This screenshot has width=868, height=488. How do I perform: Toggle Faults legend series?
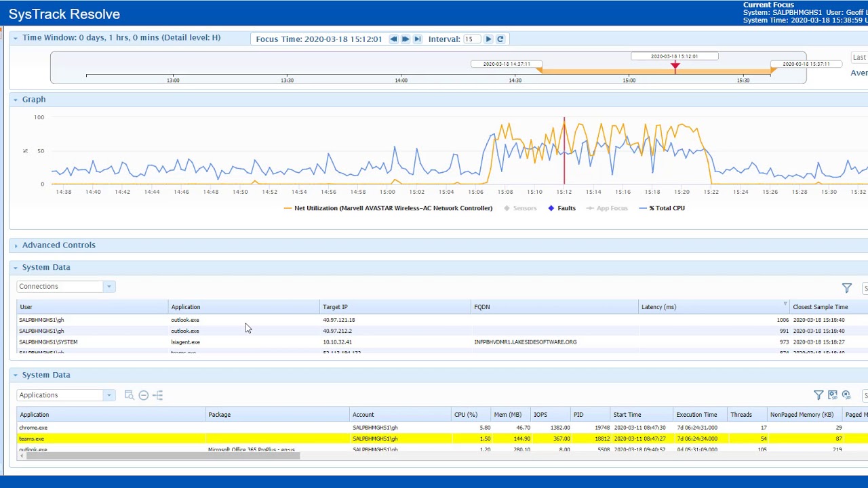pyautogui.click(x=561, y=208)
